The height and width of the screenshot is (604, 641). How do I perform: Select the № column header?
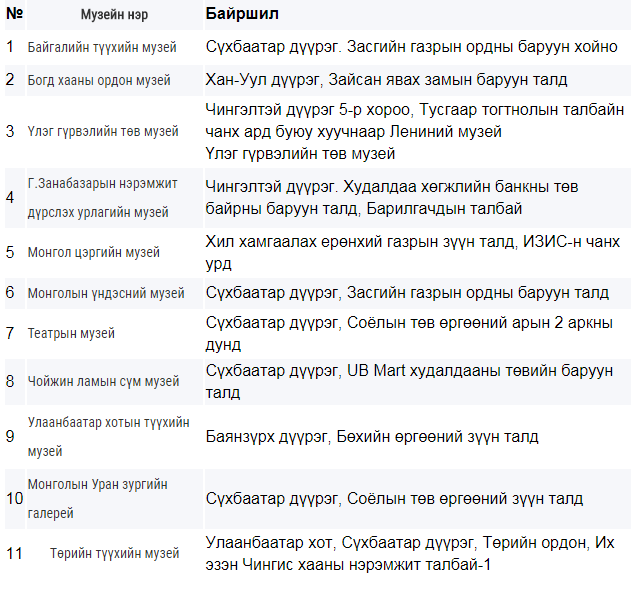click(x=15, y=13)
